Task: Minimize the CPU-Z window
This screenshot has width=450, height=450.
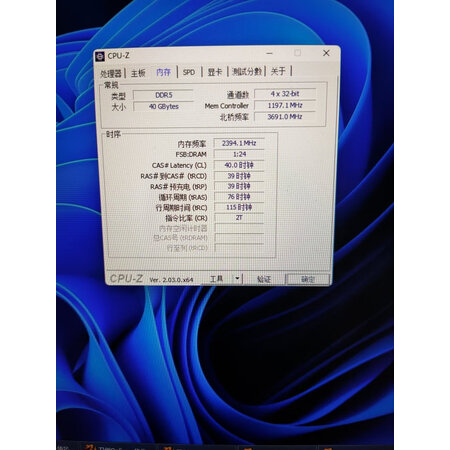Action: point(269,53)
